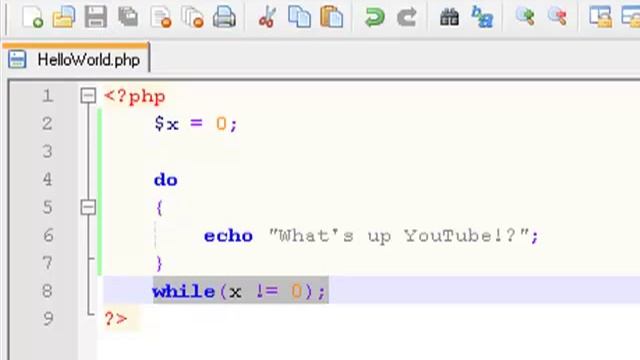This screenshot has width=640, height=360.
Task: Click line number 9 in the margin
Action: 48,318
